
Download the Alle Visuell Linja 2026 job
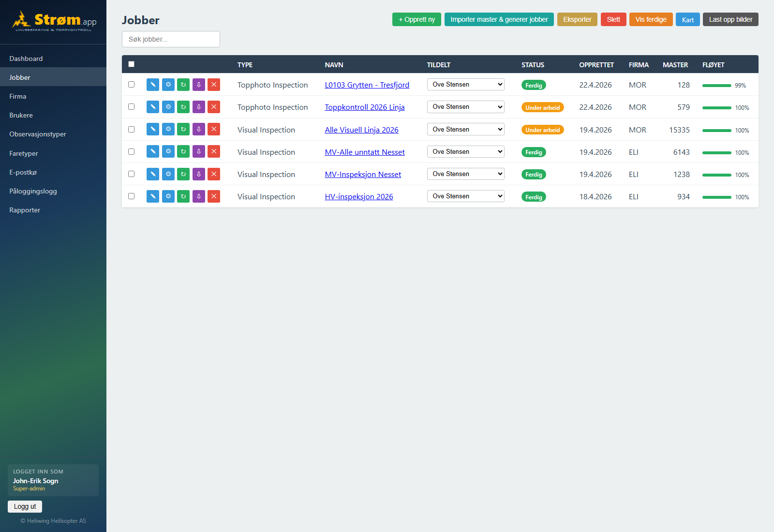pos(199,129)
